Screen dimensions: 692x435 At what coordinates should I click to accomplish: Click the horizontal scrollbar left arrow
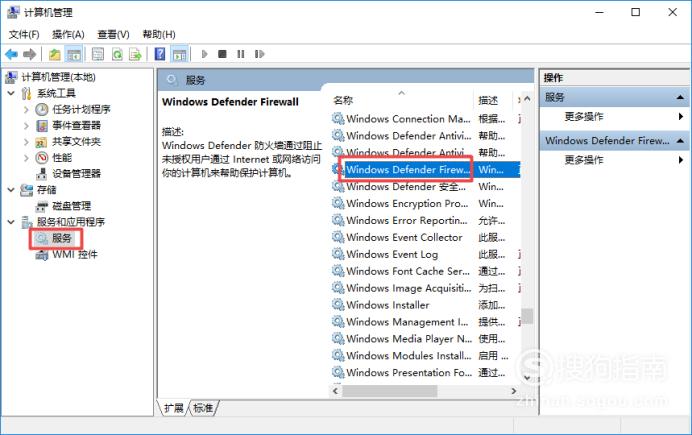tap(336, 391)
